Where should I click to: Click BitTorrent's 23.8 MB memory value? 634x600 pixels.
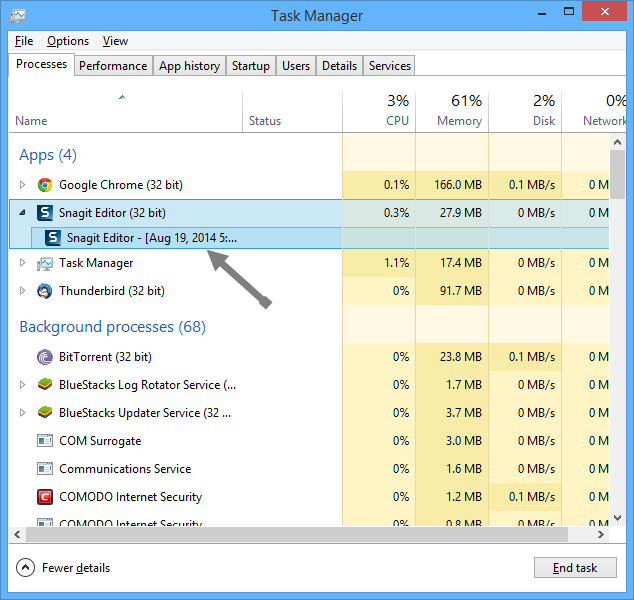tap(461, 357)
